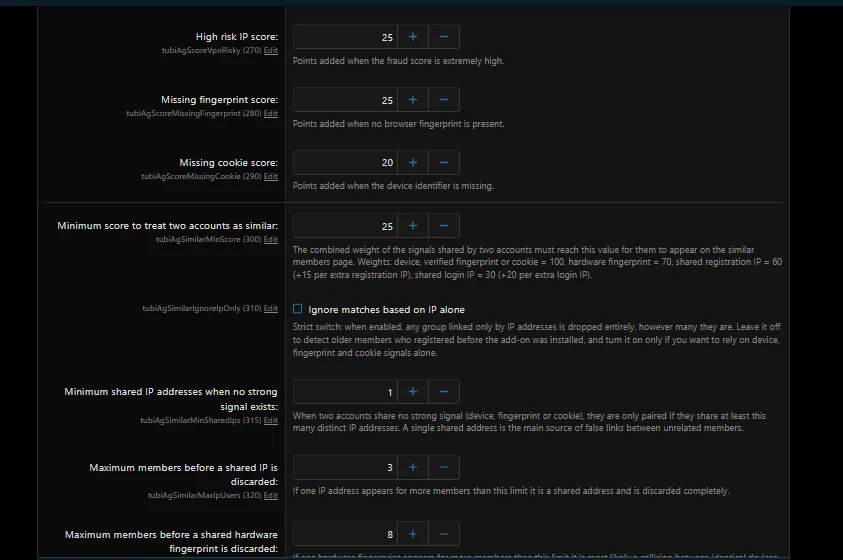
Task: Click 'Minimum score to treat two accounts as similar:'
Action: click(168, 226)
